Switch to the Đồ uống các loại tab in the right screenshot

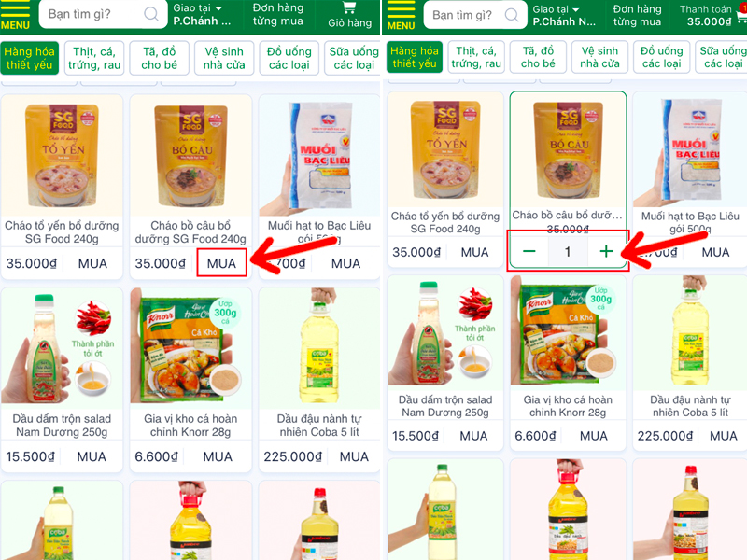pyautogui.click(x=661, y=57)
